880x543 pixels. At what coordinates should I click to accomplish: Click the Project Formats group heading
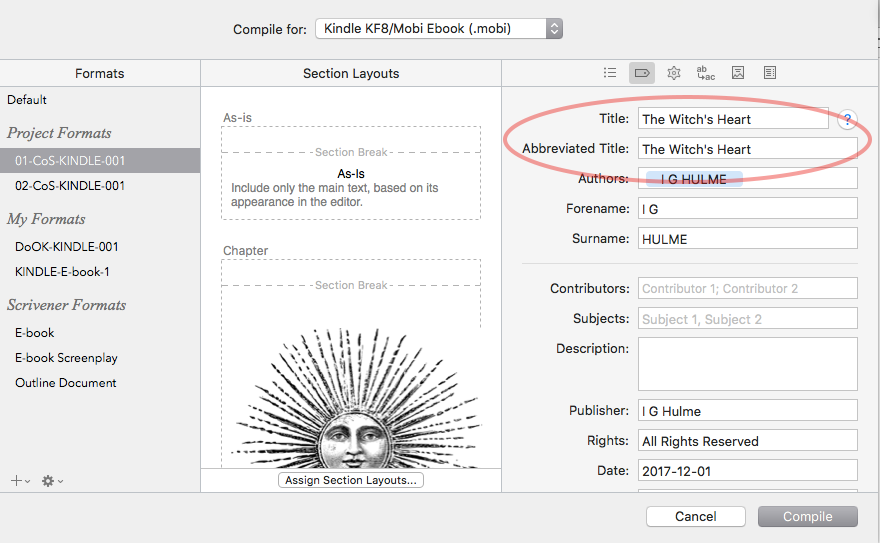click(59, 133)
